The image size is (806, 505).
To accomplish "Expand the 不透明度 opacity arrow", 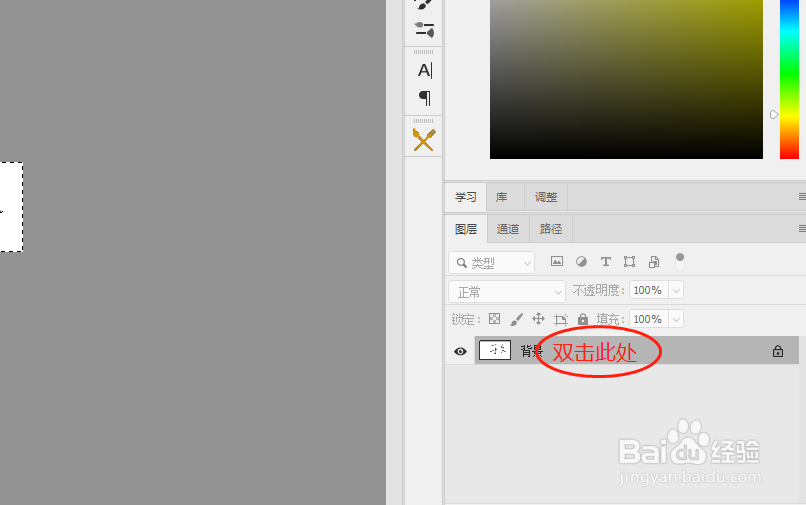I will coord(676,290).
